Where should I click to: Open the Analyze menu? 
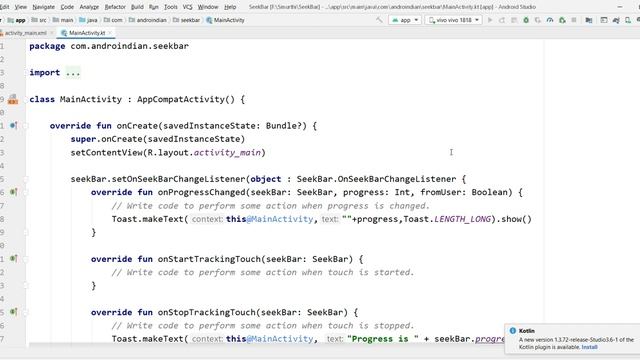pos(89,7)
